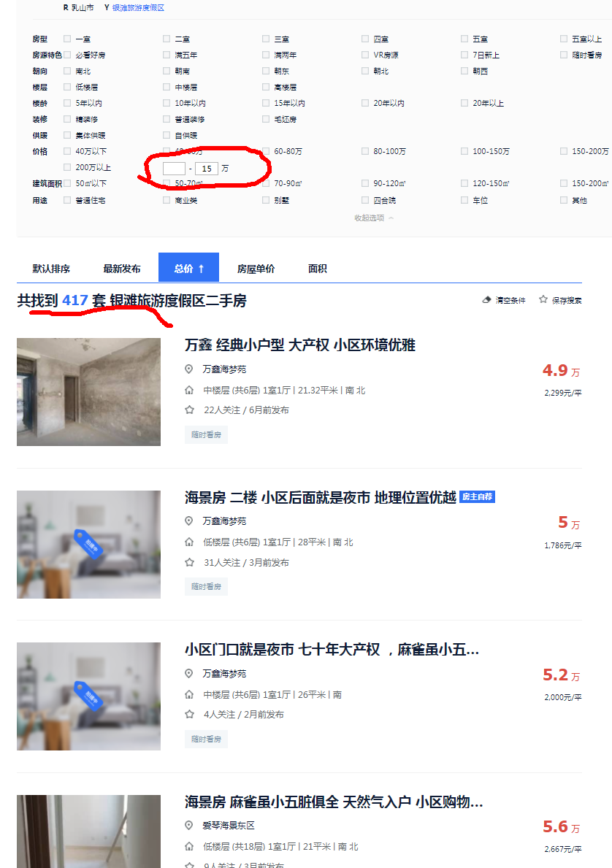Enable the 满五年 filter
Viewport: 612px width, 868px height.
(167, 55)
